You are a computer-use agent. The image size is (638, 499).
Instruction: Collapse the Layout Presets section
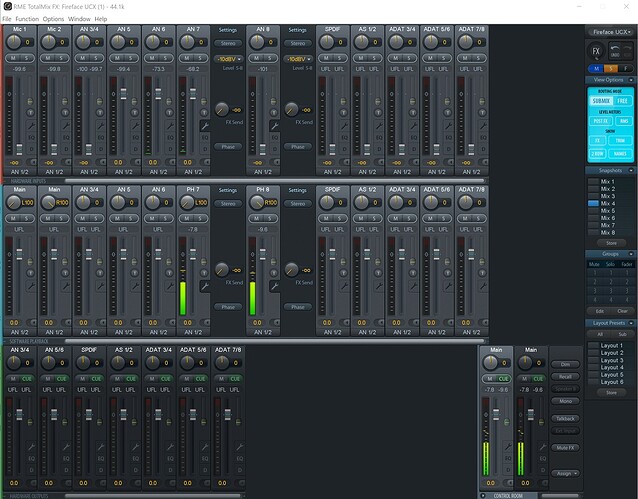coord(631,323)
